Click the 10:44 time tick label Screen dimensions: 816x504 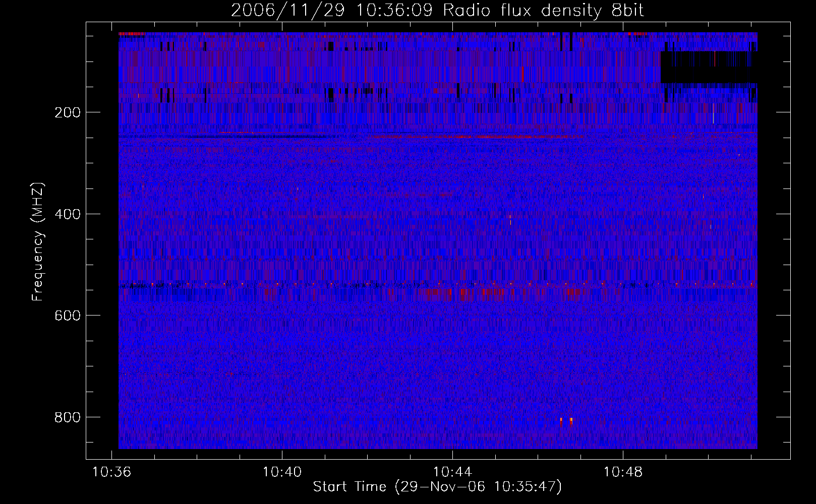pyautogui.click(x=453, y=472)
